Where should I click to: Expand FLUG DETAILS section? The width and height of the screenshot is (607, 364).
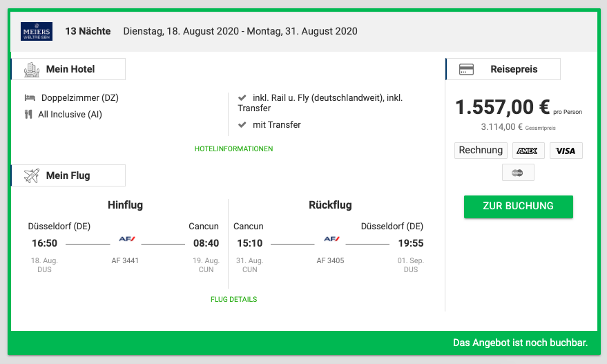coord(233,300)
